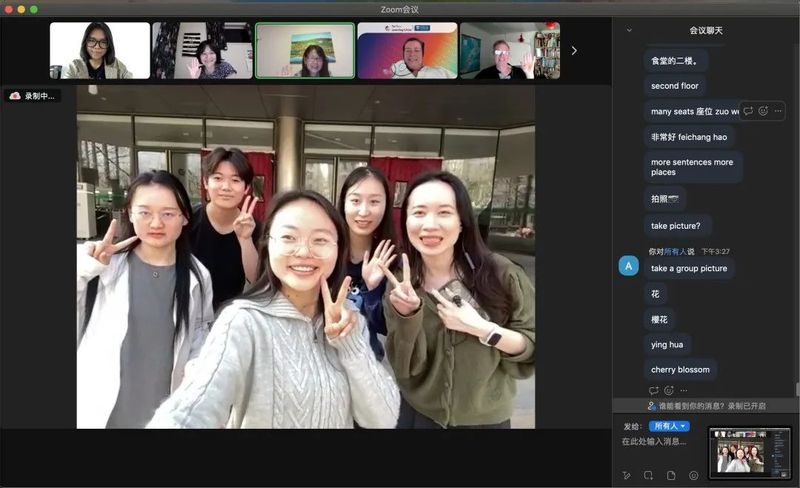Image resolution: width=800 pixels, height=488 pixels.
Task: Select the green-bordered active speaker video
Action: [304, 50]
